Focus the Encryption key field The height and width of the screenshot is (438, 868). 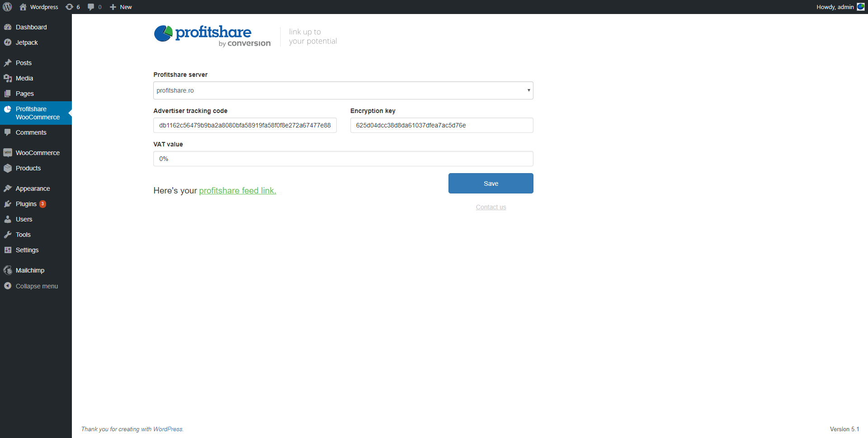click(442, 125)
